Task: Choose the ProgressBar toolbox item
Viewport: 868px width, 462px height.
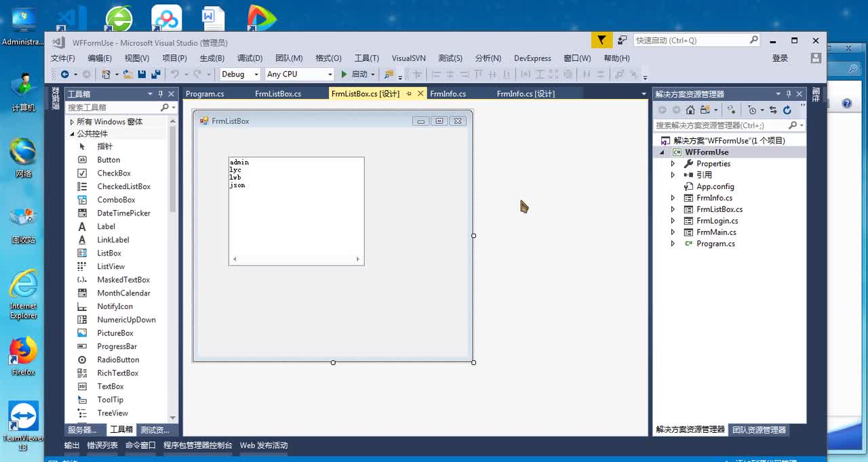Action: point(117,346)
